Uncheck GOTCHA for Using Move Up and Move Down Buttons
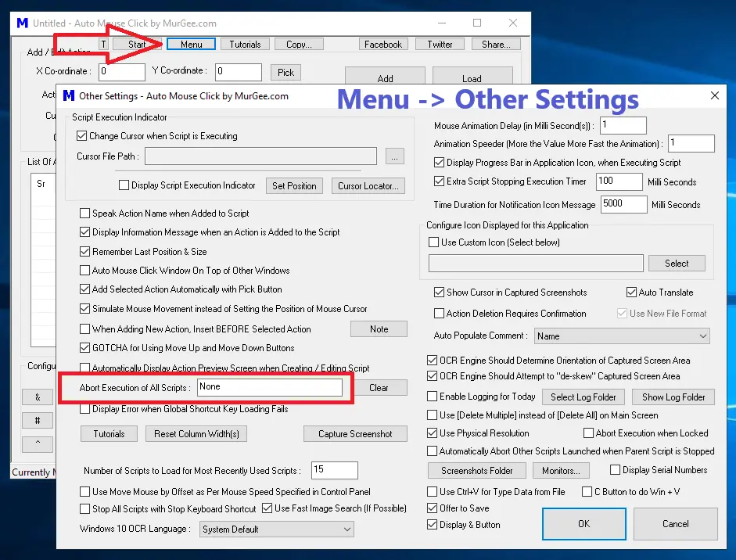Screen dimensions: 736x560 85,348
